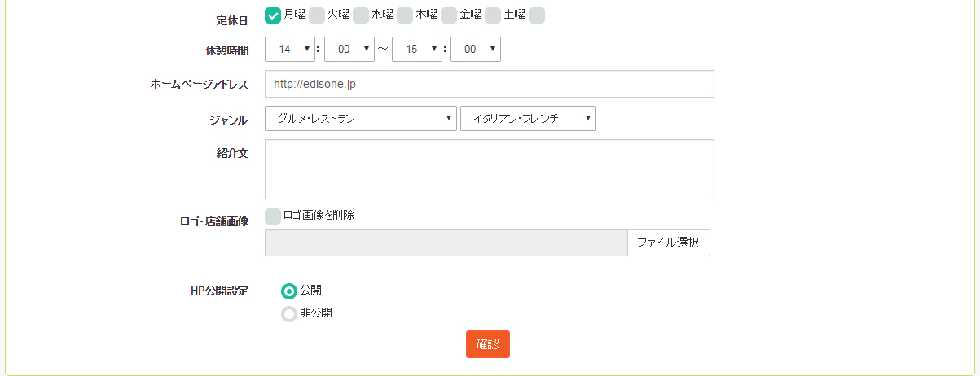Image resolution: width=980 pixels, height=376 pixels.
Task: Uncheck the 月曜 regular holiday checkbox
Action: (273, 15)
